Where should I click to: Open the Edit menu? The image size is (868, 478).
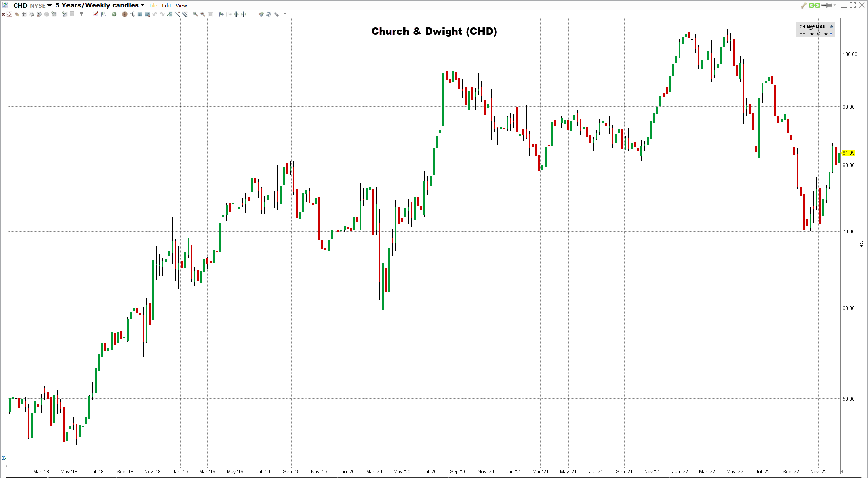[166, 5]
